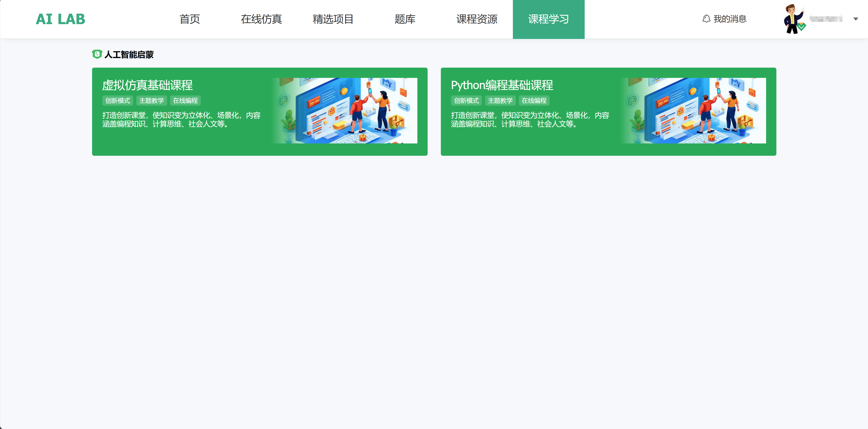Viewport: 868px width, 429px height.
Task: Click the blurred username text
Action: (x=826, y=19)
